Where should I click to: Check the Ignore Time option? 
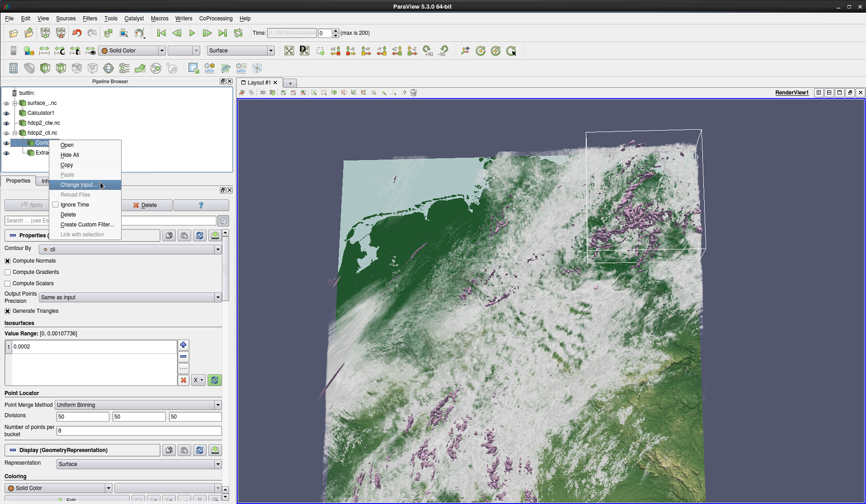[56, 205]
